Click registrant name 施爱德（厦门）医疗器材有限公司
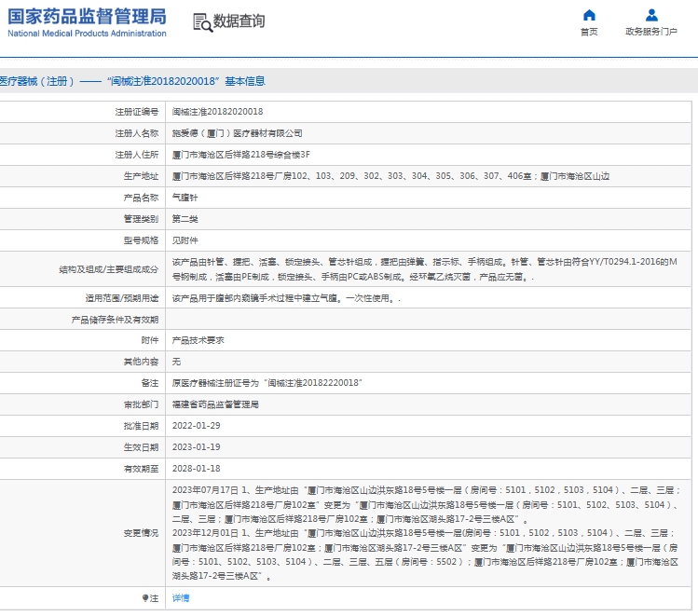 click(x=238, y=133)
